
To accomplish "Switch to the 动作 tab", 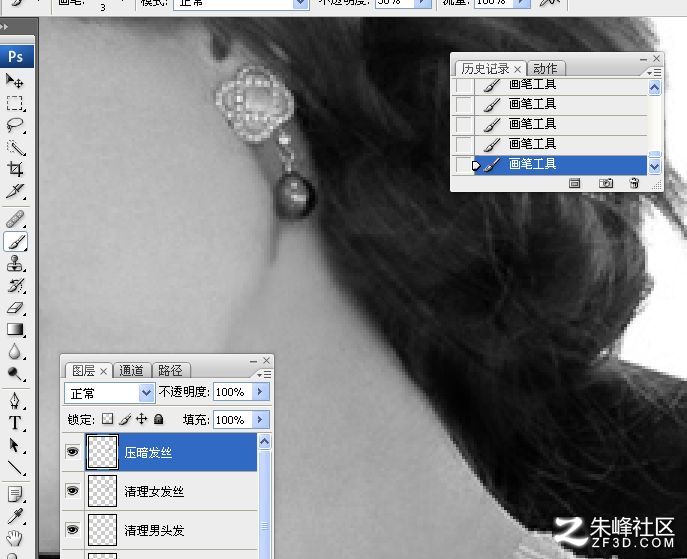I will [545, 68].
